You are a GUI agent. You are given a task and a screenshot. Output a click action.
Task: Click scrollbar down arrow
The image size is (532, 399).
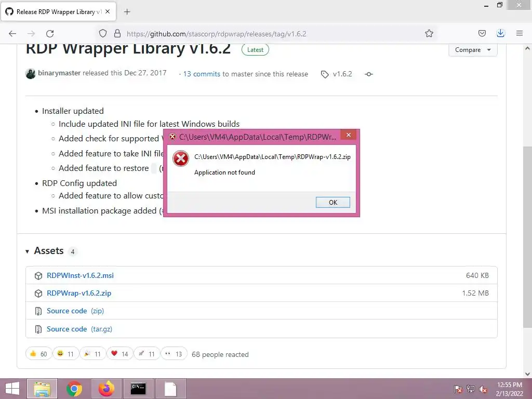[527, 374]
